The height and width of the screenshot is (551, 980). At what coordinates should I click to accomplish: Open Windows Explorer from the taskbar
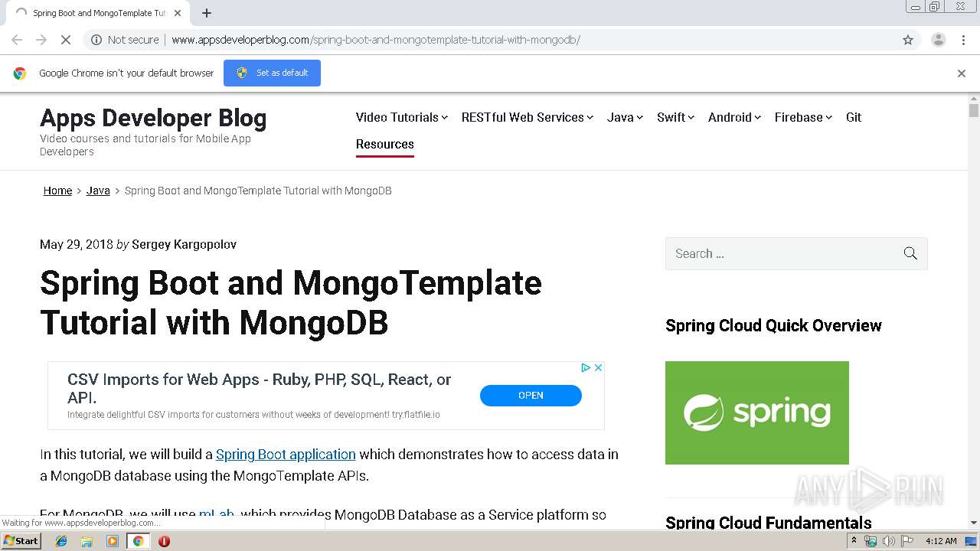click(x=87, y=541)
